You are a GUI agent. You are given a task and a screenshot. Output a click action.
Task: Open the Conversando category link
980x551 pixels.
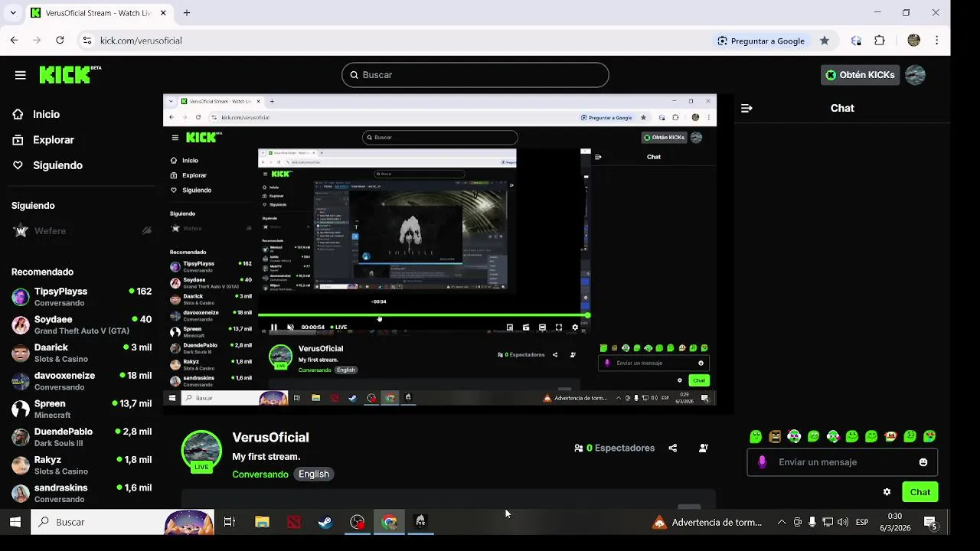(x=260, y=474)
